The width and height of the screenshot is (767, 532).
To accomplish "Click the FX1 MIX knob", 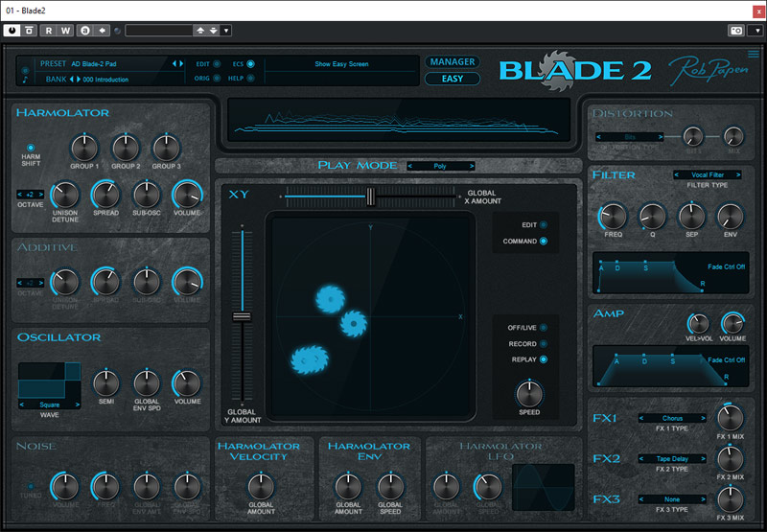I will pyautogui.click(x=730, y=418).
